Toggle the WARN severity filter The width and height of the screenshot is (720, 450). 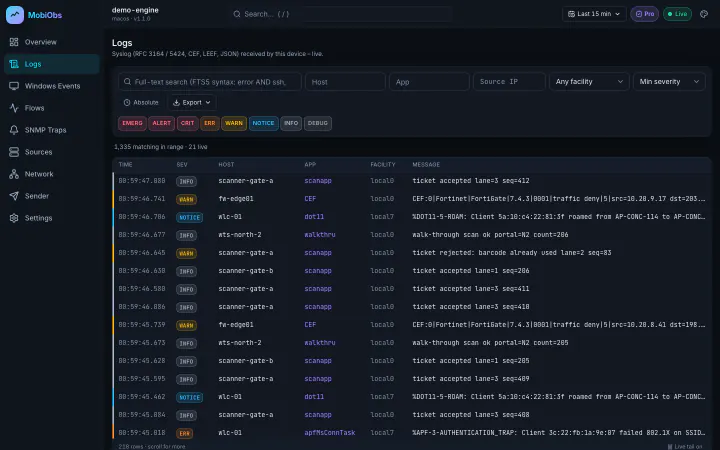234,123
